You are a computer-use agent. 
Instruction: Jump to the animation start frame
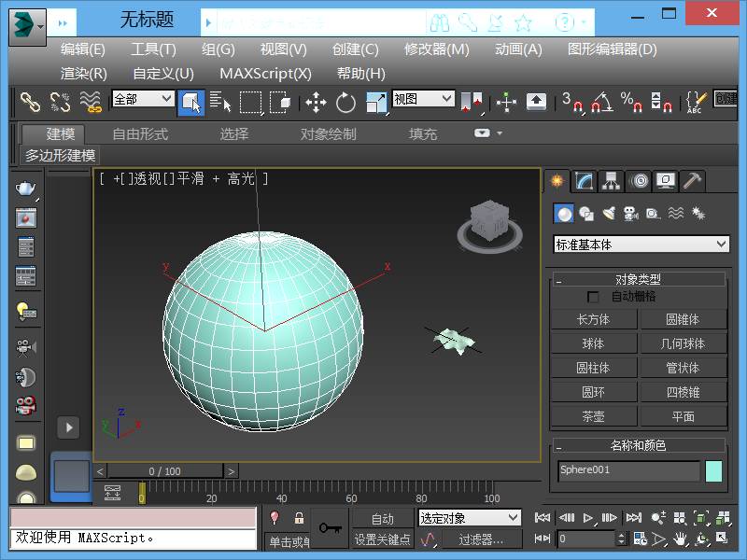(x=543, y=518)
